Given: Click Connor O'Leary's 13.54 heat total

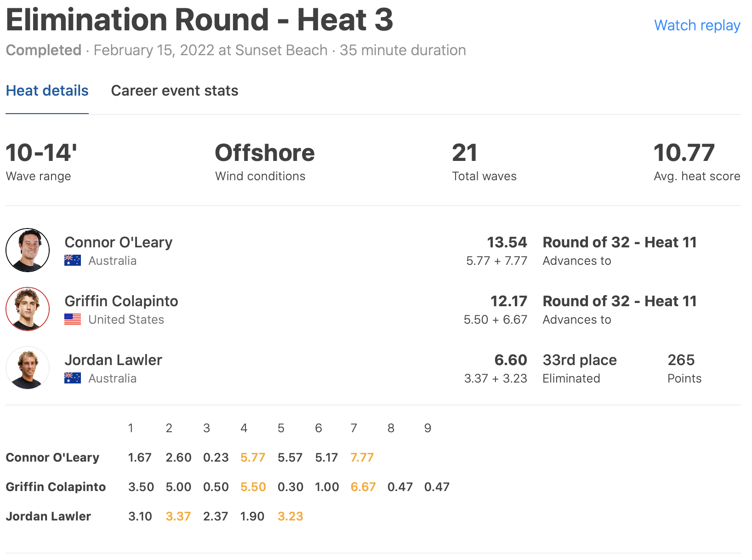Looking at the screenshot, I should pos(507,242).
